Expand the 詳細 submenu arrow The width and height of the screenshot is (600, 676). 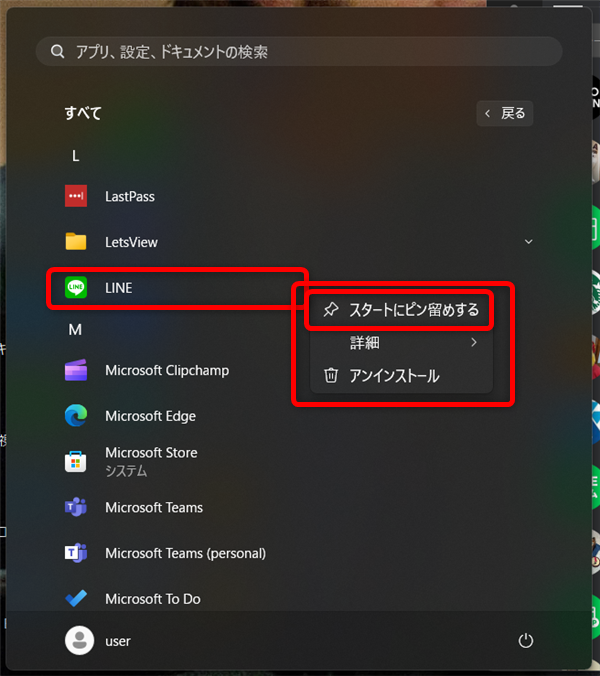(x=474, y=342)
